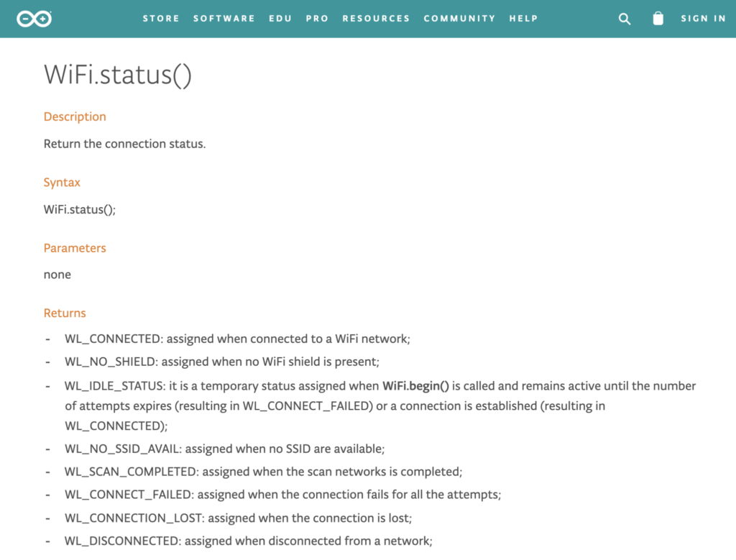The image size is (736, 560).
Task: Click the Returns section heading
Action: (x=65, y=313)
